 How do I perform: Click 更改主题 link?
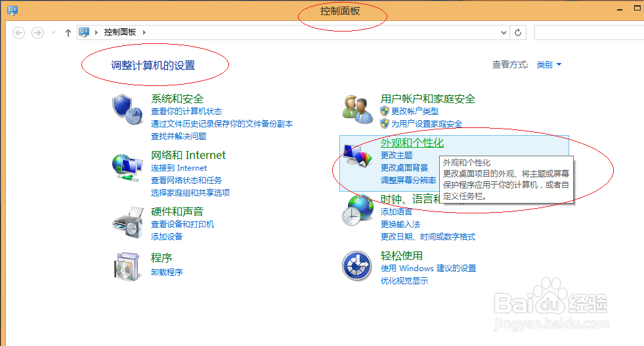(397, 155)
